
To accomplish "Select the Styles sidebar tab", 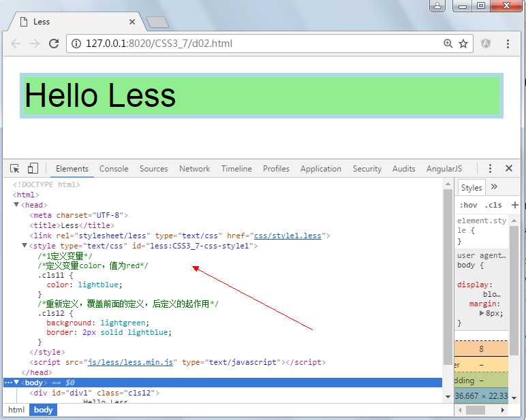I will pyautogui.click(x=471, y=188).
